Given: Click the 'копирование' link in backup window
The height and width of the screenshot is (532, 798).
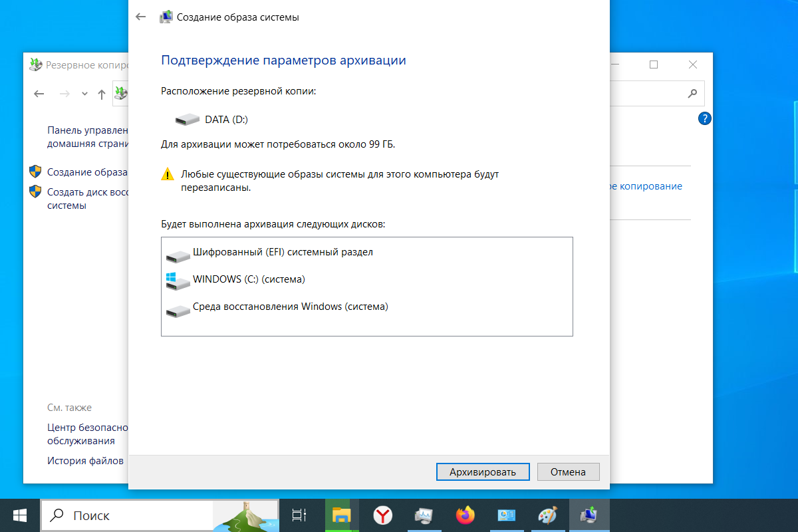Looking at the screenshot, I should 646,186.
